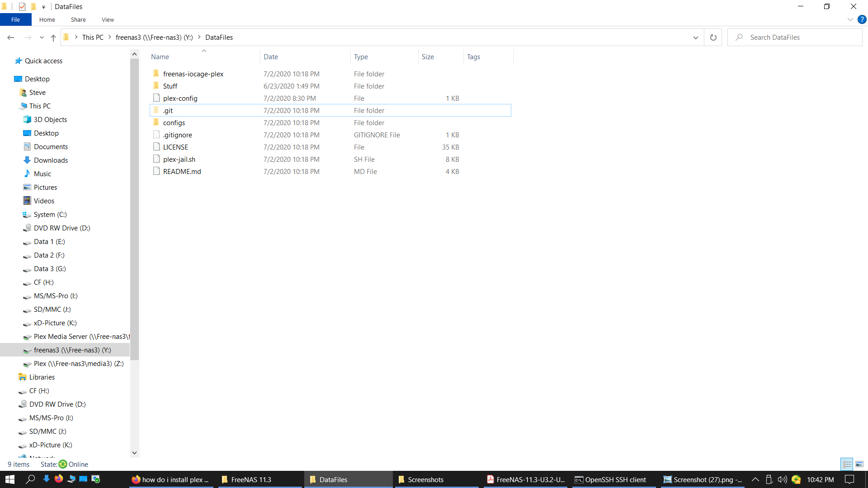Click the navigation pane scroll down arrow
The image size is (868, 488).
tap(134, 453)
